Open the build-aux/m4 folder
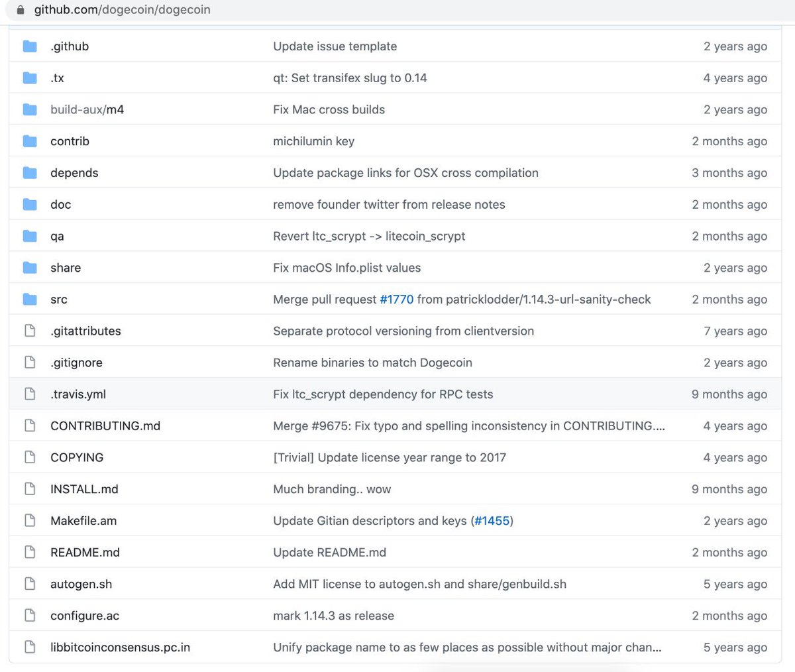Viewport: 795px width, 672px height. pos(87,109)
